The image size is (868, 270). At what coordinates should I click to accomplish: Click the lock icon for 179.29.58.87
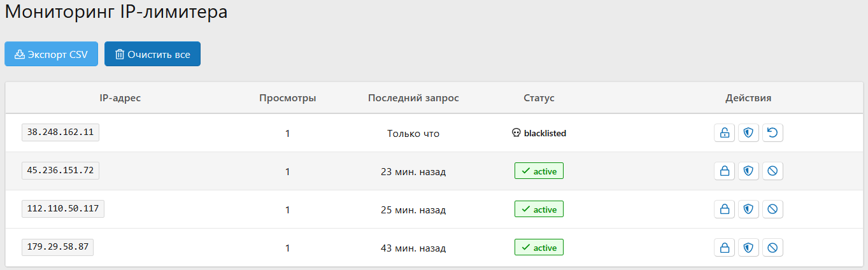tap(724, 248)
